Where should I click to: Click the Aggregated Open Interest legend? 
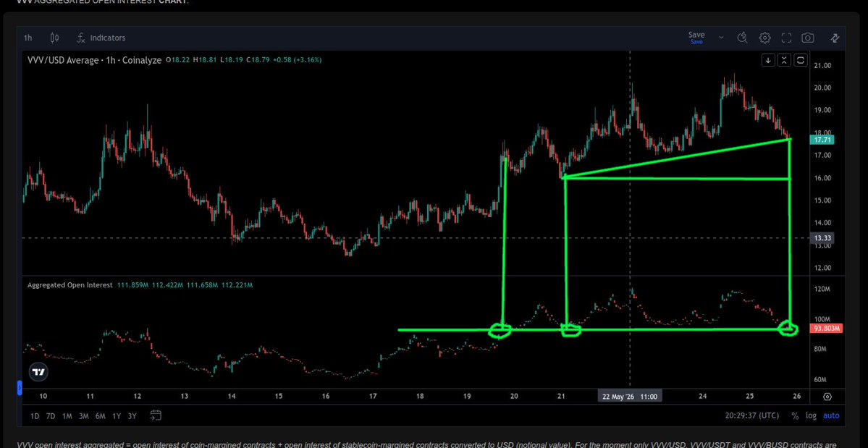point(70,285)
